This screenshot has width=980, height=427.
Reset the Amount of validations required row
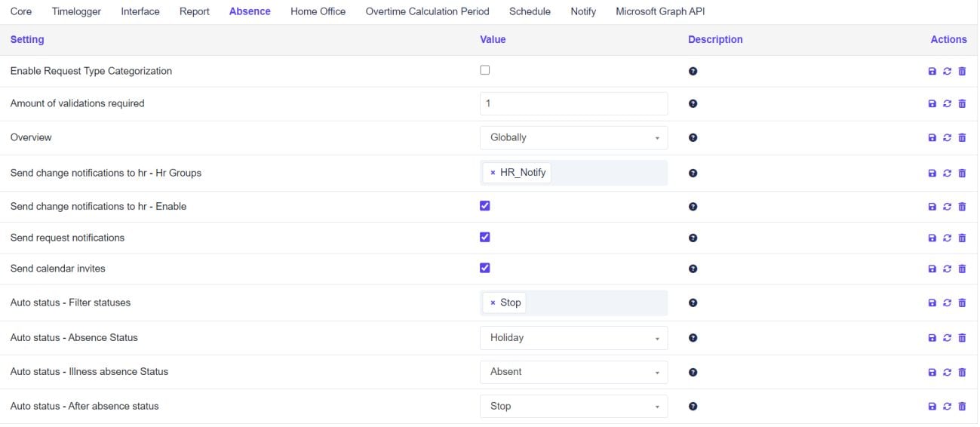(948, 104)
